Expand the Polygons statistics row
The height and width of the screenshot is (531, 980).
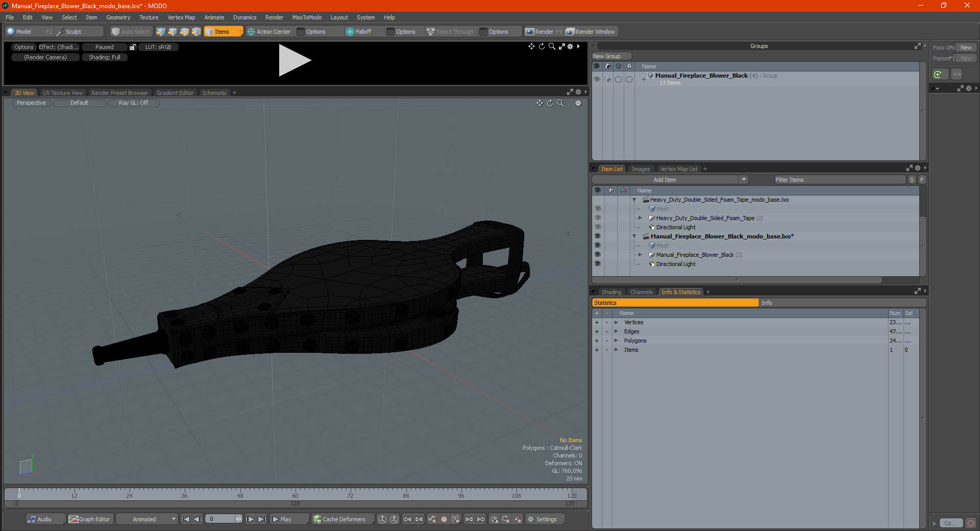[x=616, y=341]
